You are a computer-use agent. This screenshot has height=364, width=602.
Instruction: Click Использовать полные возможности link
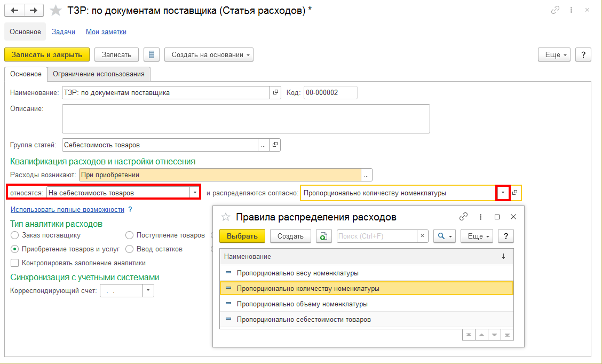point(67,210)
